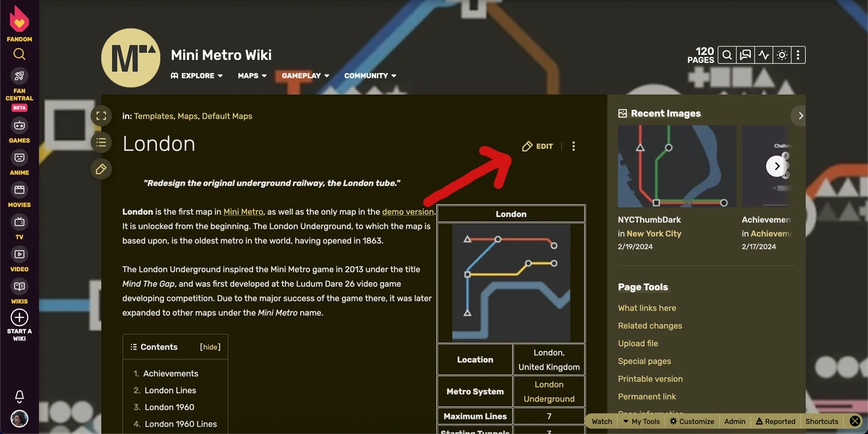
Task: Open the COMMUNITY menu
Action: point(370,75)
